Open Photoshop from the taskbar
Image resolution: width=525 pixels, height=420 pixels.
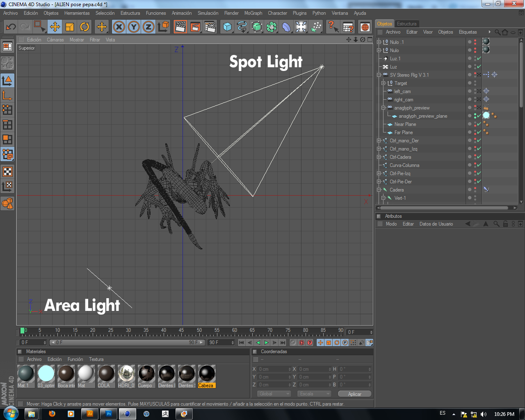(109, 413)
